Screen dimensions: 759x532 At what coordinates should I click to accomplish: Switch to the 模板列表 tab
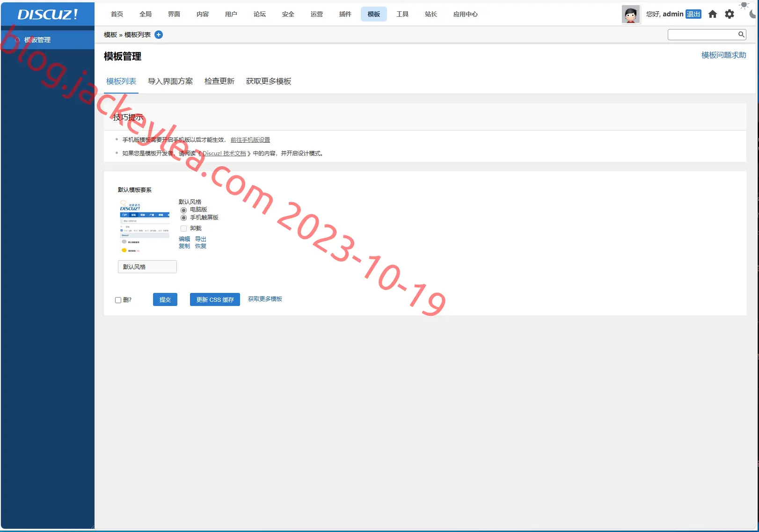(121, 81)
